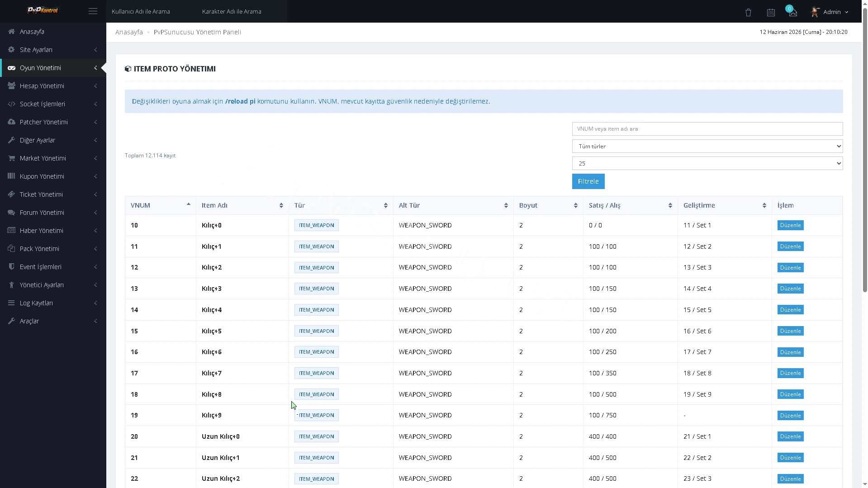Click the Diğer Ayarlar wrench icon
Viewport: 868px width, 488px height.
[11, 140]
